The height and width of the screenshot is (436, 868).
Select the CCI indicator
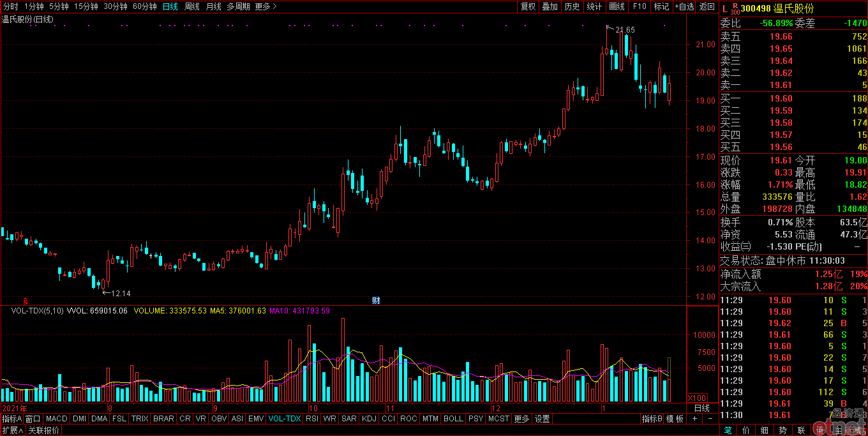click(389, 419)
